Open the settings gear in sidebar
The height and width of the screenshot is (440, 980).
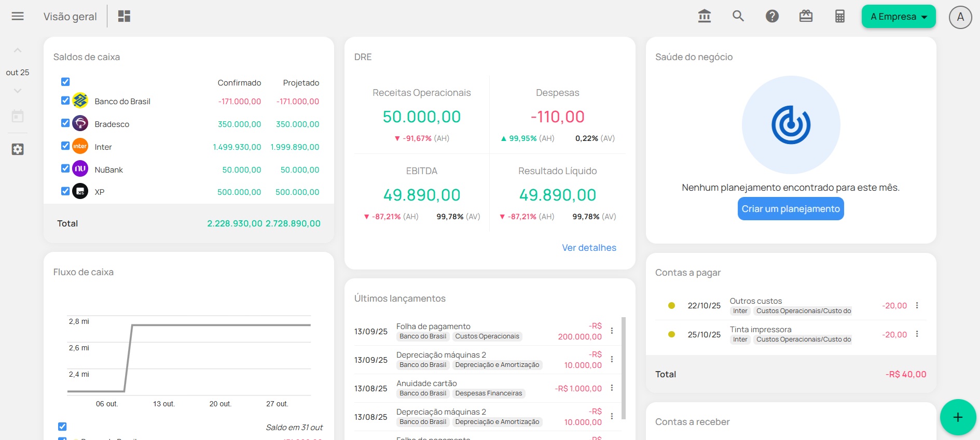[18, 149]
